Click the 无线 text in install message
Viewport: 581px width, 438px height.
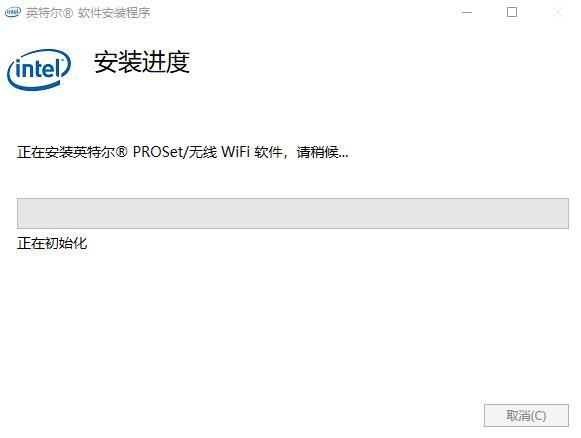[x=203, y=152]
